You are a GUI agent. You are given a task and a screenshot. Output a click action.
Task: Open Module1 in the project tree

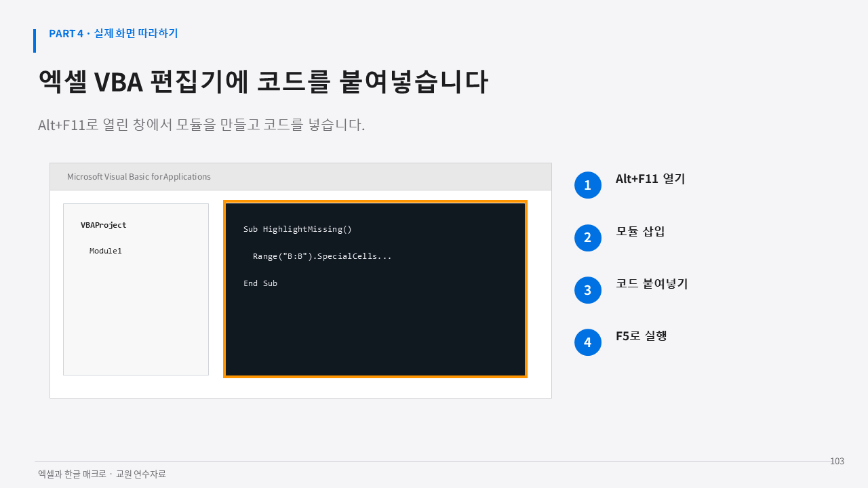point(106,251)
